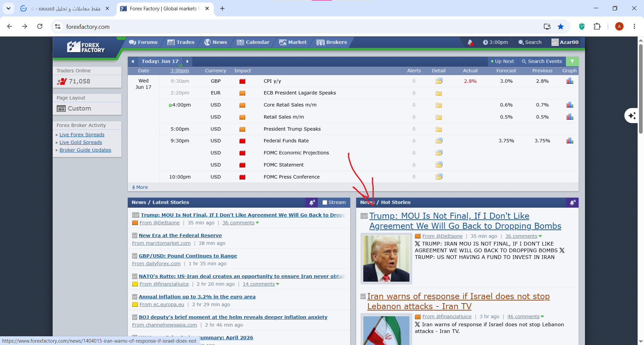The height and width of the screenshot is (345, 644).
Task: Set alert bell for FOMC Press Conference
Action: pyautogui.click(x=414, y=177)
